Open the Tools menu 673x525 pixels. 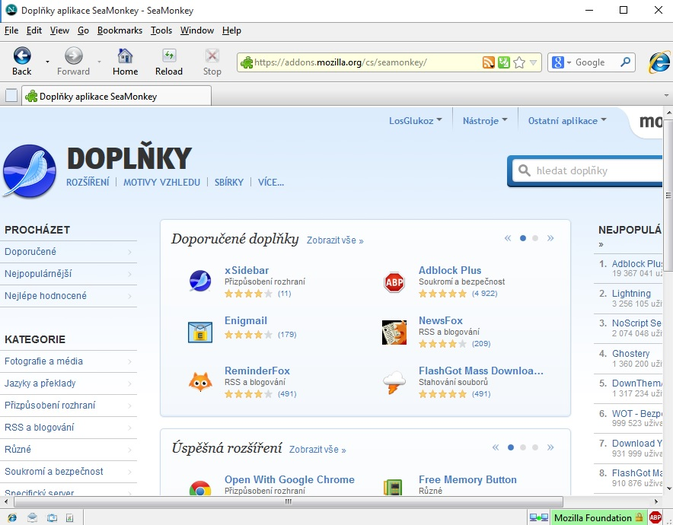[x=161, y=30]
